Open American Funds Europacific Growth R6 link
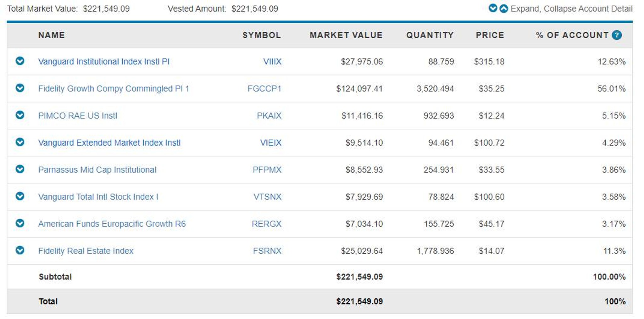644x319 pixels. pyautogui.click(x=112, y=224)
